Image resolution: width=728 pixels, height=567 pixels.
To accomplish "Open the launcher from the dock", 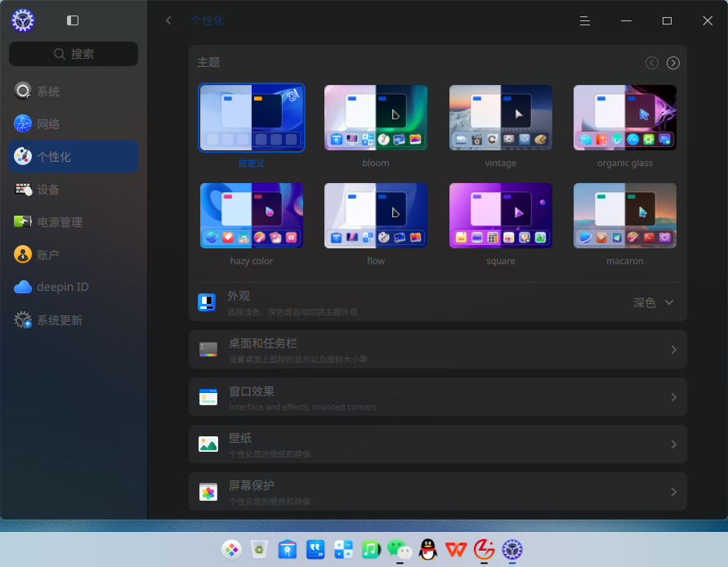I will [x=231, y=550].
